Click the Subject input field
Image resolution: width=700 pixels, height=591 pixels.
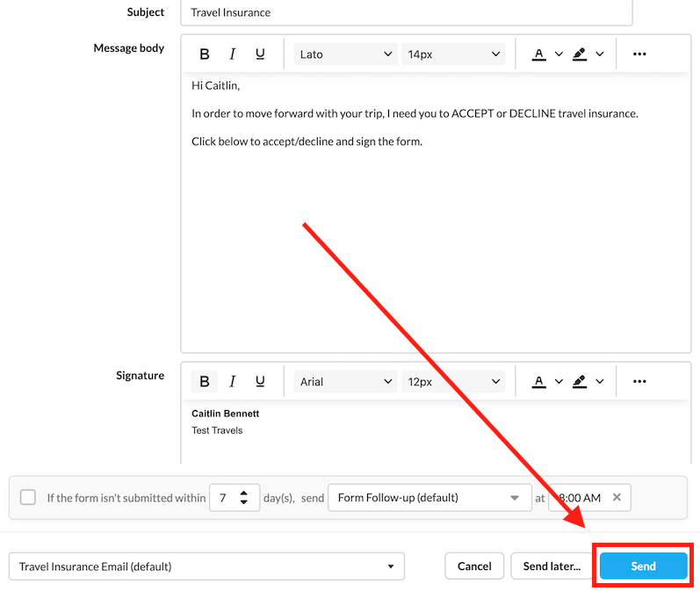tap(406, 12)
